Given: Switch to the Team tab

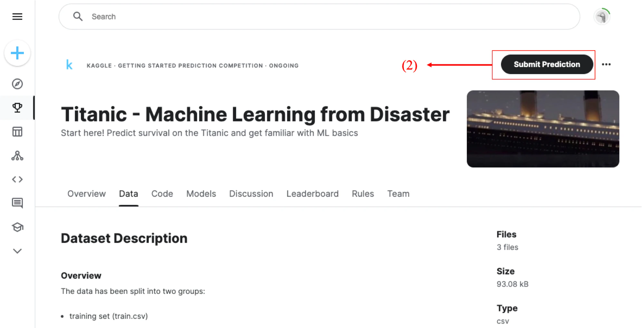Looking at the screenshot, I should 398,194.
